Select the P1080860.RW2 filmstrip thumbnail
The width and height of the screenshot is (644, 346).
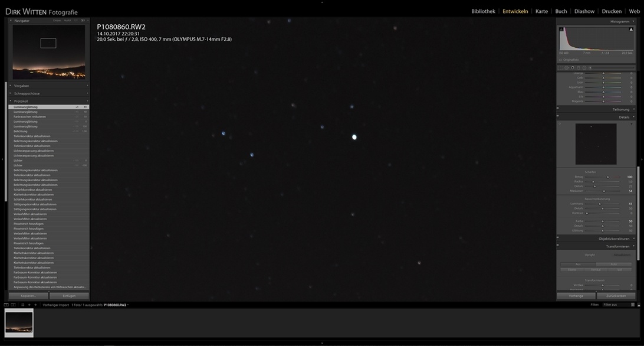click(x=19, y=322)
